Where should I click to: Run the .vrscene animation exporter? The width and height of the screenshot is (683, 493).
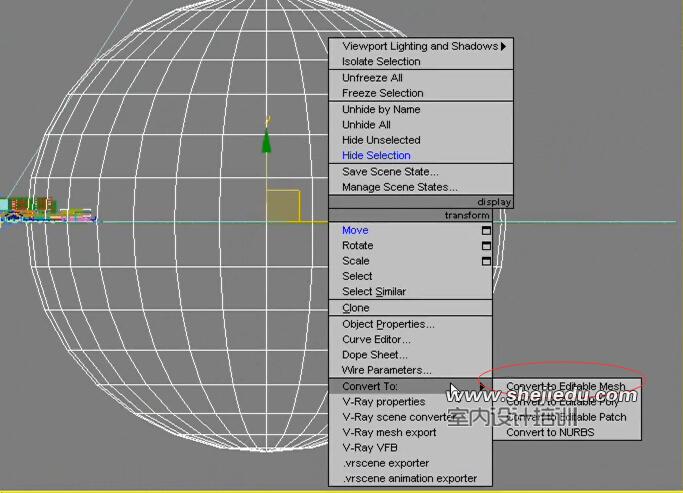410,478
